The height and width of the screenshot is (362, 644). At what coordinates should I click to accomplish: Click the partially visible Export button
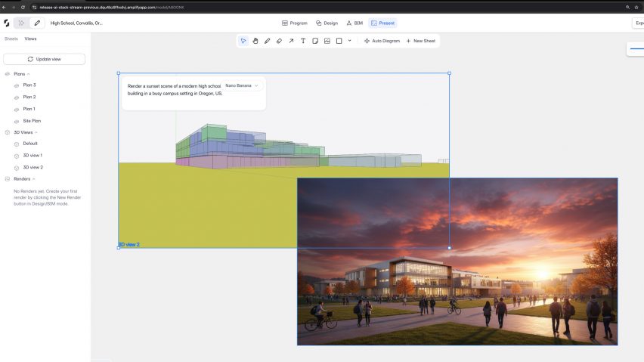tap(638, 23)
